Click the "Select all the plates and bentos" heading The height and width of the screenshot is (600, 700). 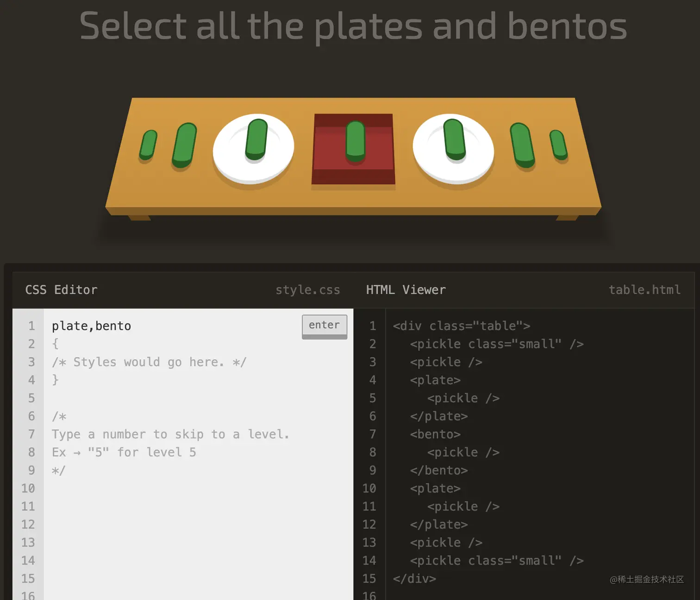pos(353,26)
